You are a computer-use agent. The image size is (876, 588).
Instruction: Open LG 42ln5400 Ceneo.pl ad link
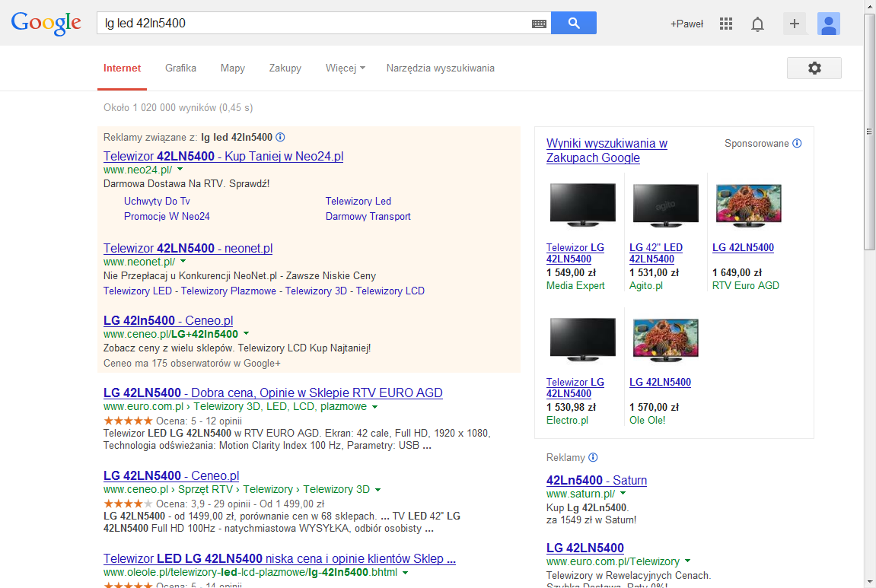[x=168, y=320]
